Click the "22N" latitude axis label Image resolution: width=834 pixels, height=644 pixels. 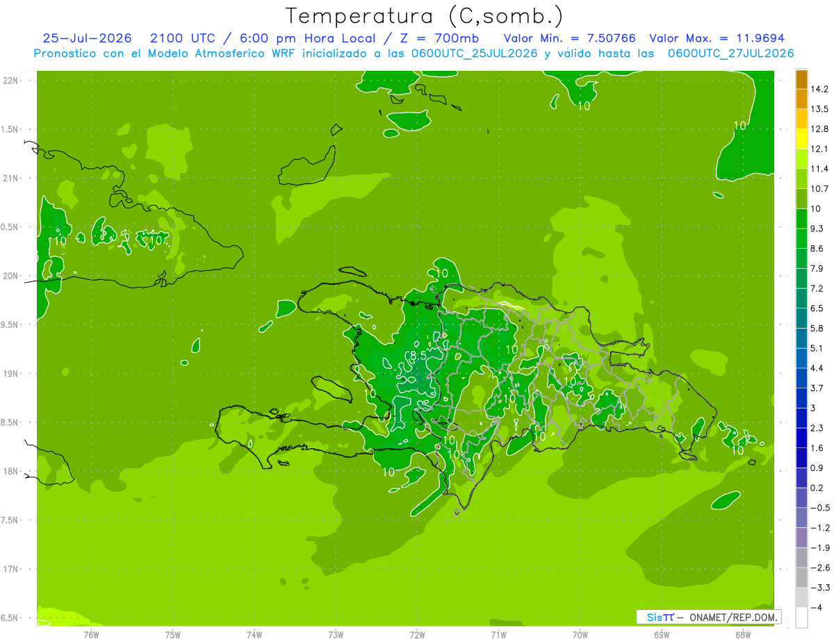pos(10,81)
